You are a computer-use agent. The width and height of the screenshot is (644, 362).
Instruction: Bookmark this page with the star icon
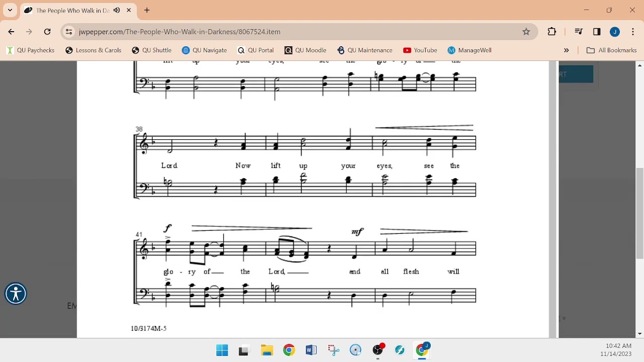tap(526, 32)
